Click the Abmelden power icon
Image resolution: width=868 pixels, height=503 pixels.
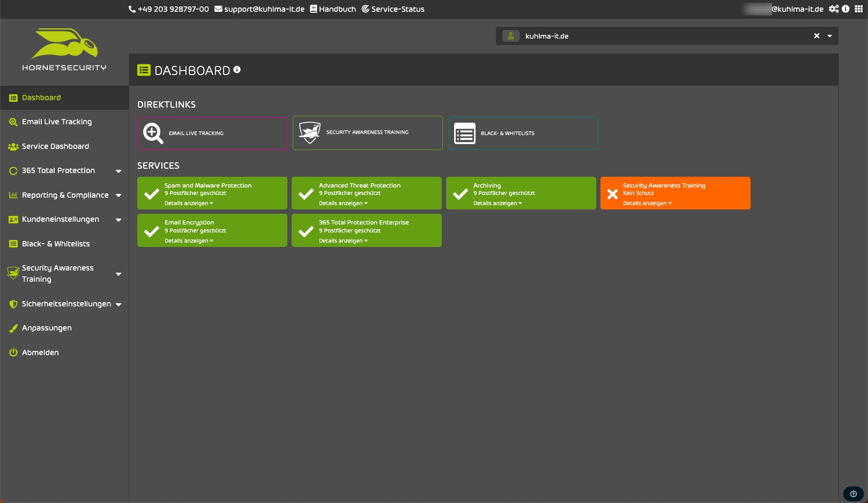click(13, 353)
